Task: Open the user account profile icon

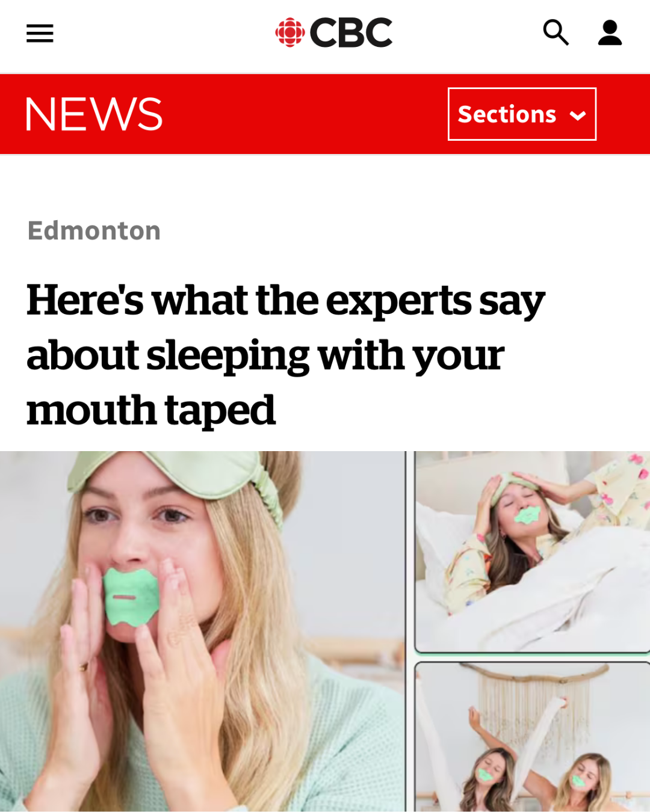Action: click(x=610, y=32)
